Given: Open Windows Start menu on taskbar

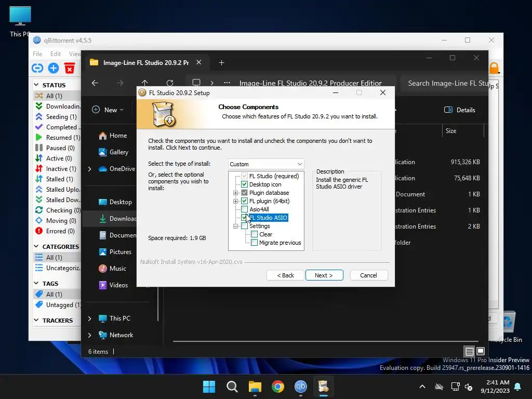Looking at the screenshot, I should pyautogui.click(x=209, y=387).
